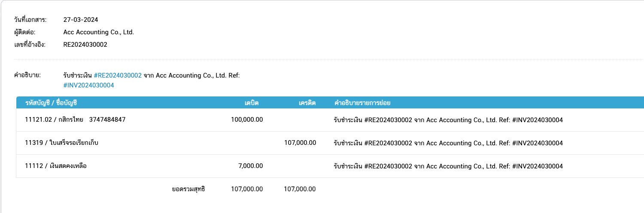Click the ยอดรวมสุทธิ total label
The height and width of the screenshot is (213, 644).
[x=188, y=189]
